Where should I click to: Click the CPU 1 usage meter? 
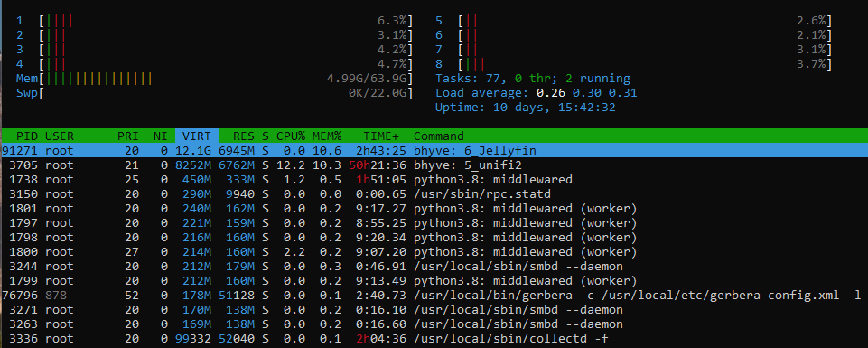tap(215, 21)
